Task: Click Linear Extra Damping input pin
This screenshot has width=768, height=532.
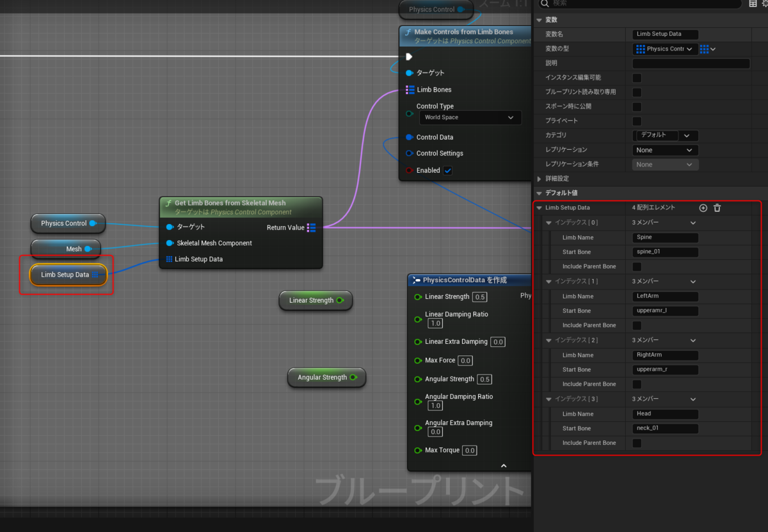Action: pos(418,341)
